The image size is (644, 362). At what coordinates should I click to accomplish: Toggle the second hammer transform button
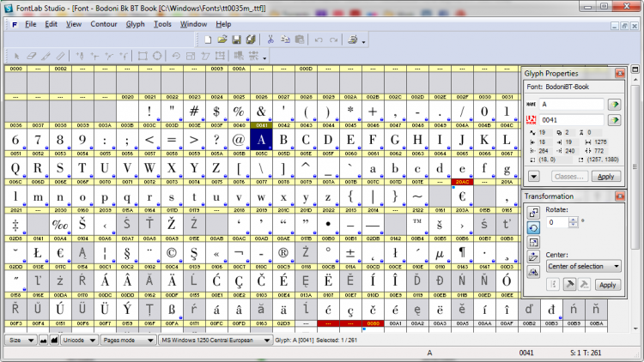click(584, 285)
